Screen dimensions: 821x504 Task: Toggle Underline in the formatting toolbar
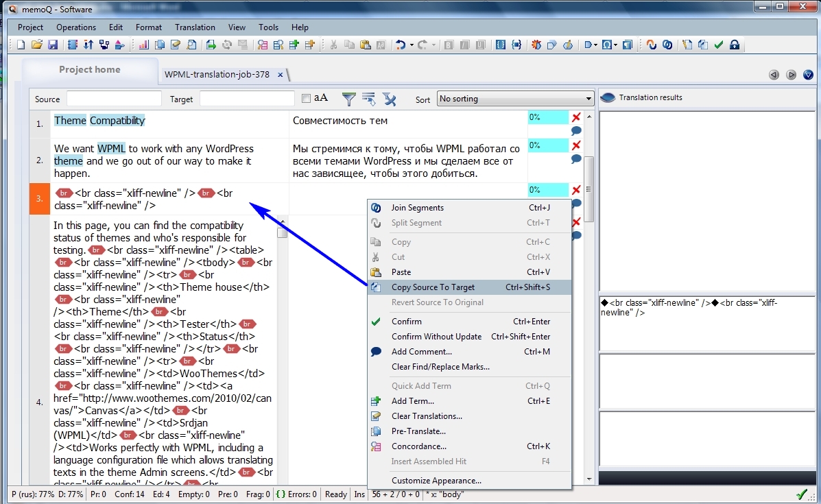pyautogui.click(x=480, y=45)
